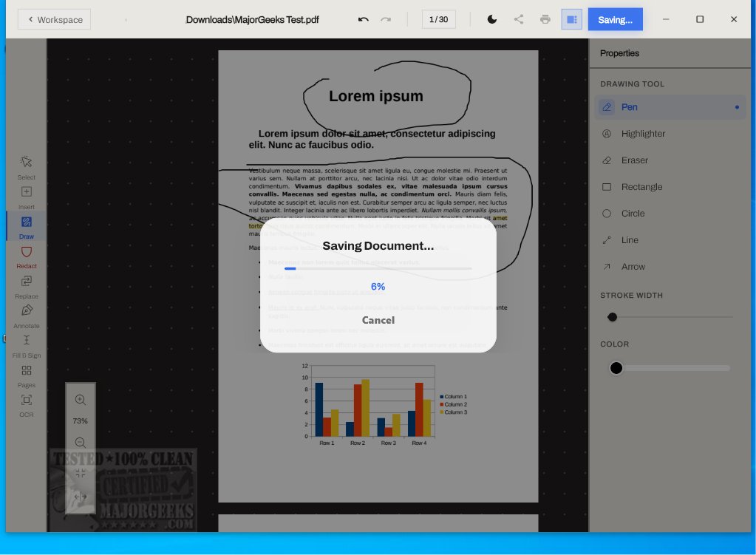This screenshot has width=756, height=555.
Task: Click the page number field 1/30
Action: 438,19
